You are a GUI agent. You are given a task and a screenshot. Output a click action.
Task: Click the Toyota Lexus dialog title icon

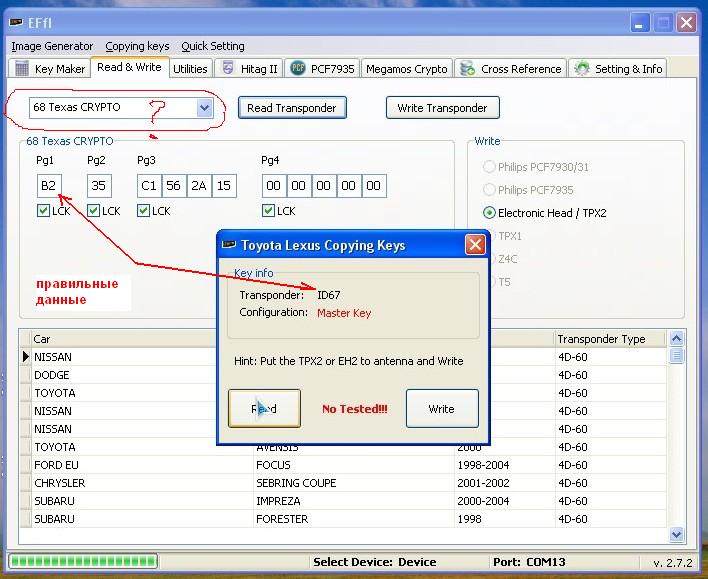pyautogui.click(x=229, y=245)
